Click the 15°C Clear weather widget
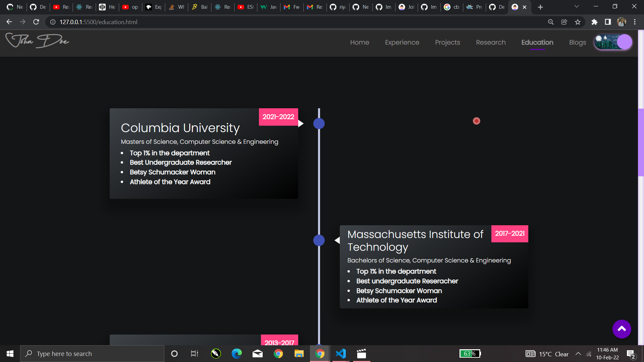Viewport: 644px width, 362px height. tap(547, 354)
